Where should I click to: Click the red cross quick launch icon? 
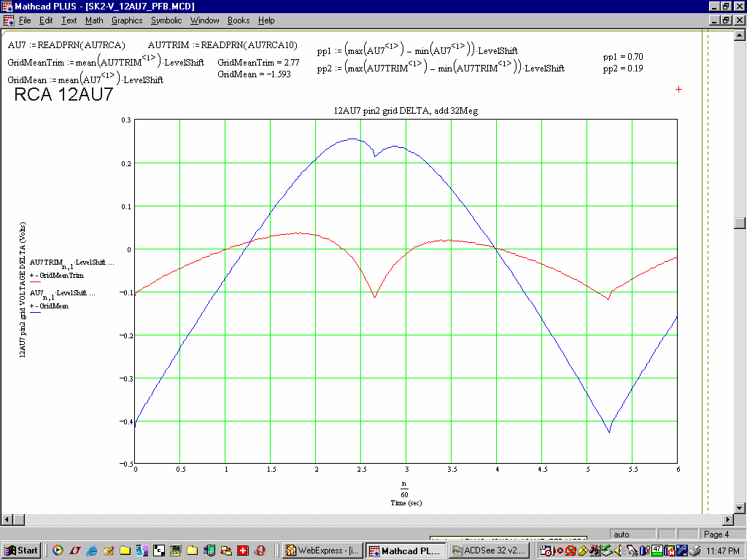click(x=243, y=551)
